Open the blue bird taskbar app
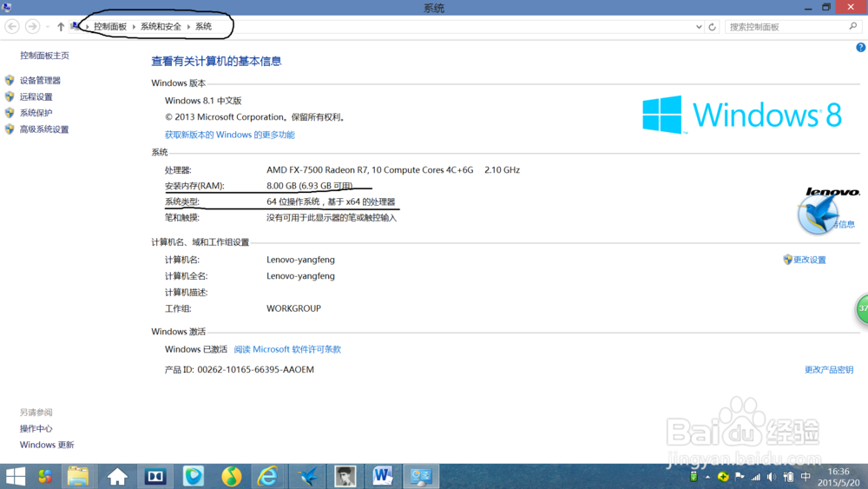 pos(306,476)
